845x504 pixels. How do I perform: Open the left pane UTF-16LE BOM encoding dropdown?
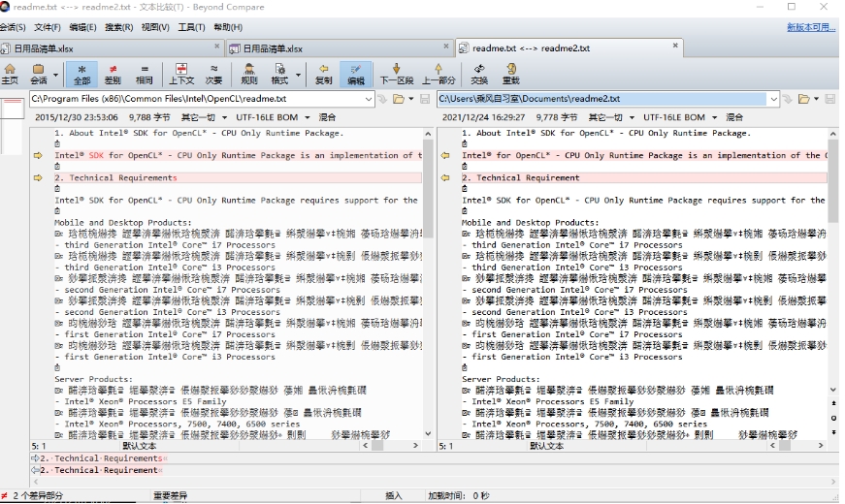(x=274, y=117)
